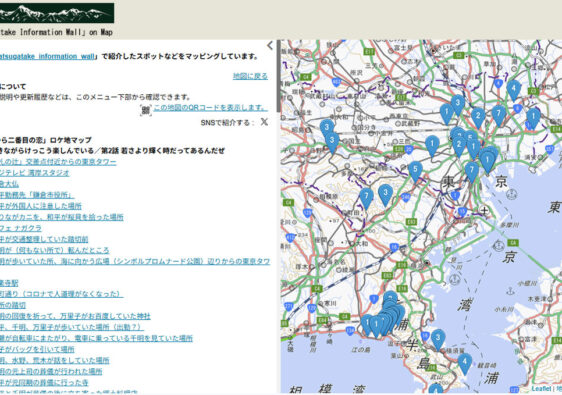
Task: Select the map cluster marker labeled 5
Action: pyautogui.click(x=415, y=172)
